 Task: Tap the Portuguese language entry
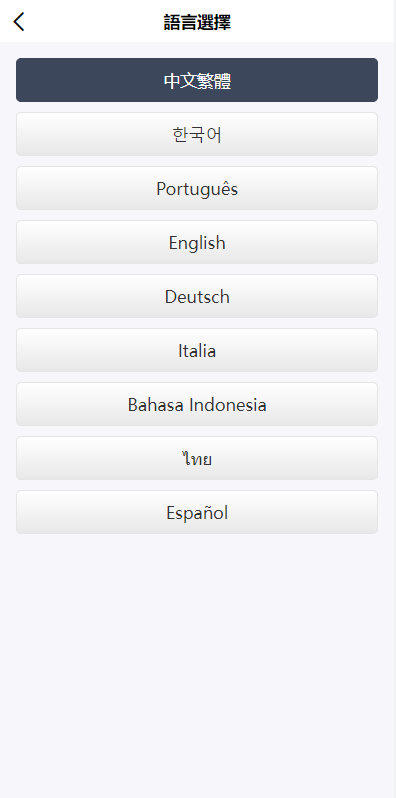(197, 188)
